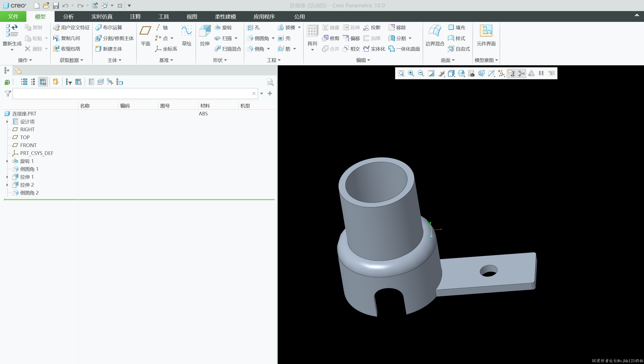This screenshot has width=644, height=364.
Task: Click the Save icon in quick access toolbar
Action: tap(56, 6)
